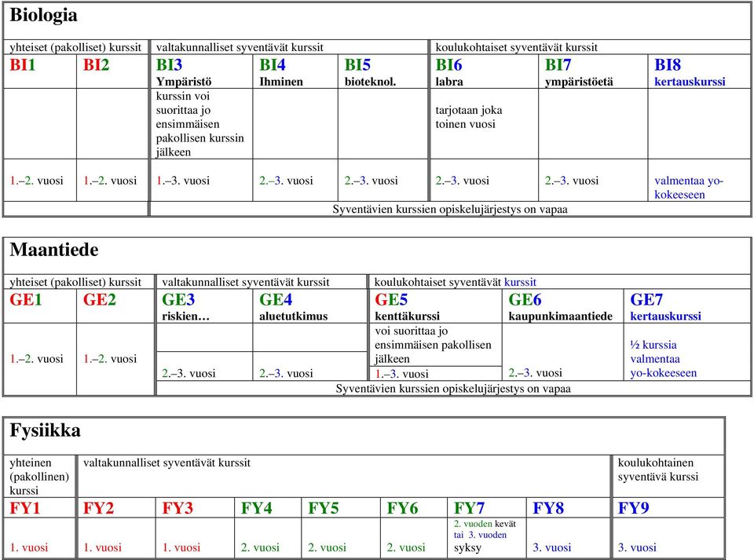Select the FY9 course code

pos(633,508)
